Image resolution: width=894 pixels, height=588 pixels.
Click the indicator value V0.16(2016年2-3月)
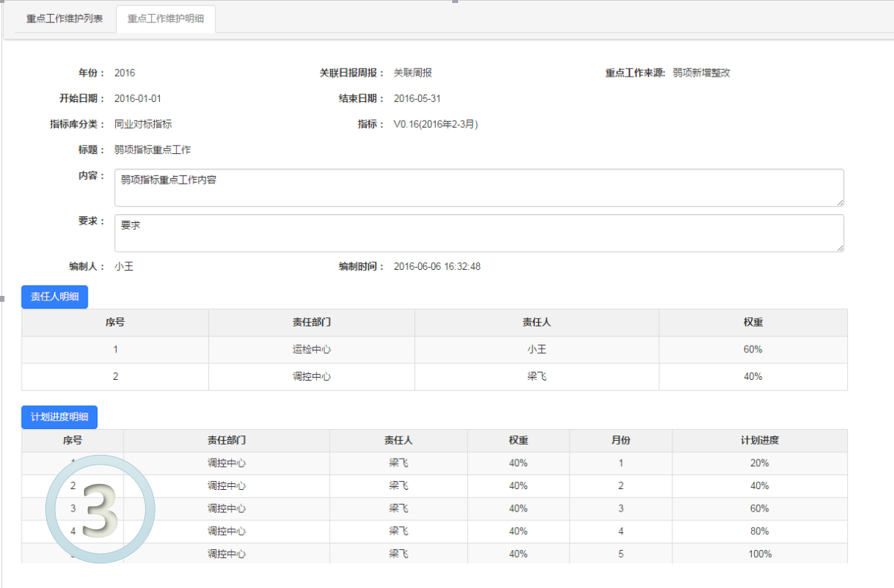(435, 124)
